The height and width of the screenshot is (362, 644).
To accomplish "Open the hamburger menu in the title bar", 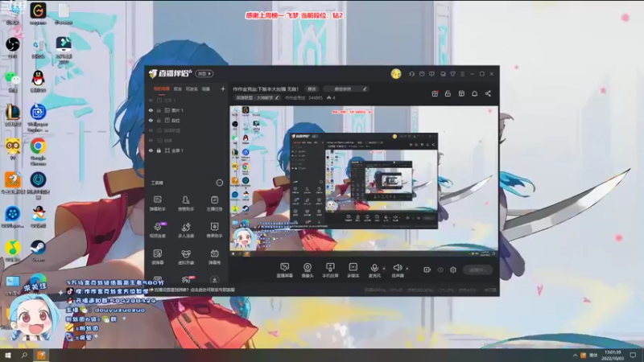I will 462,74.
